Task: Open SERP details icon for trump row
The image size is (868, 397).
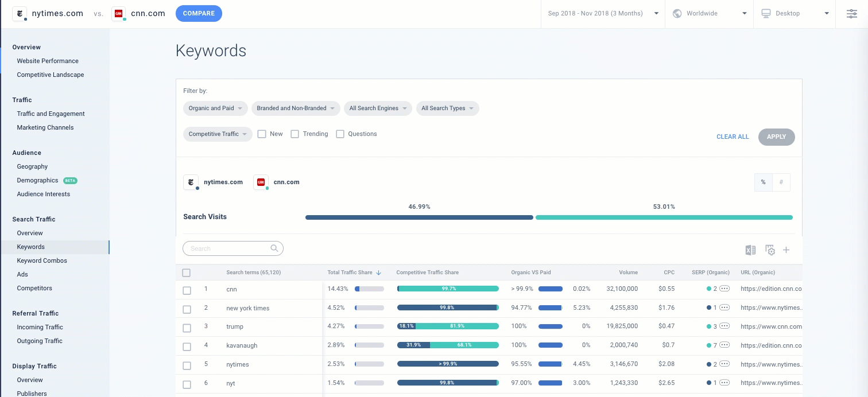Action: click(x=724, y=326)
